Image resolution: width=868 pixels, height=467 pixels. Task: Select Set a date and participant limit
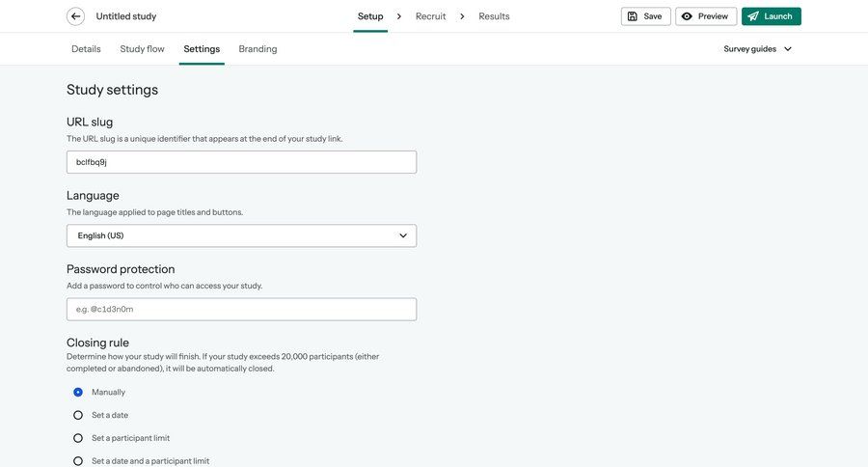[x=78, y=461]
